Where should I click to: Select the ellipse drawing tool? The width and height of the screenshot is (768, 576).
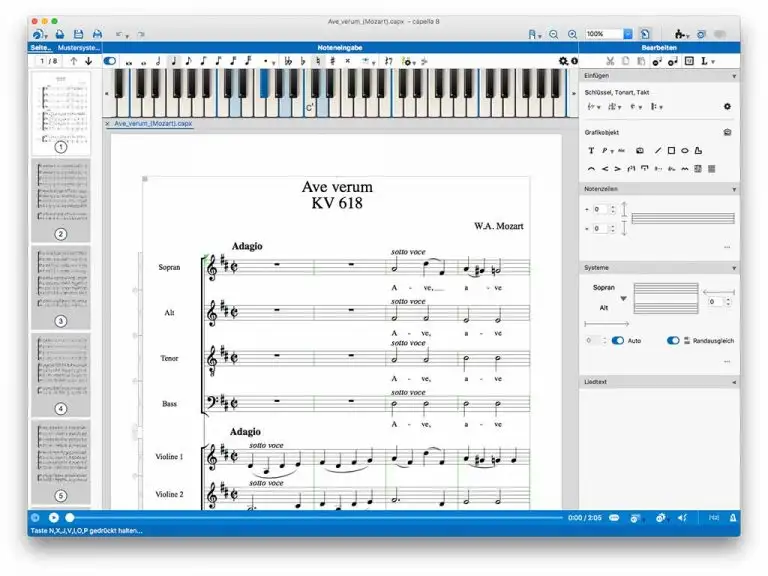(x=685, y=150)
